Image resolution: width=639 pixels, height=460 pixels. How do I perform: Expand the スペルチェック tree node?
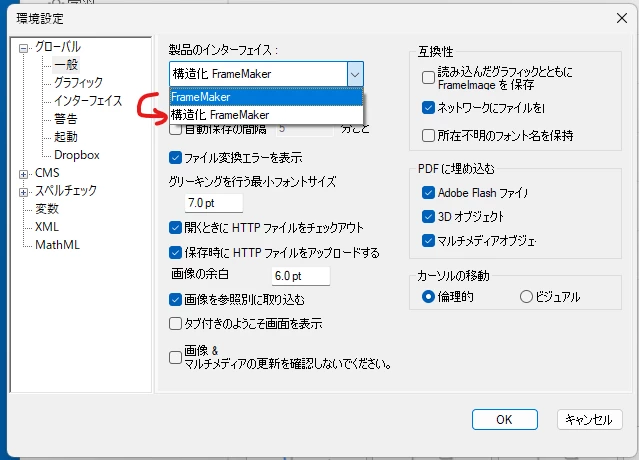(x=24, y=192)
